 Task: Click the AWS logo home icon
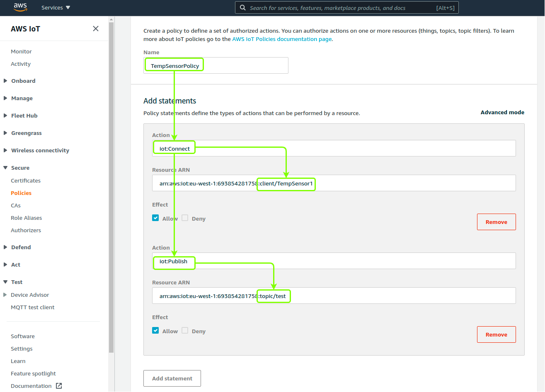pyautogui.click(x=20, y=7)
